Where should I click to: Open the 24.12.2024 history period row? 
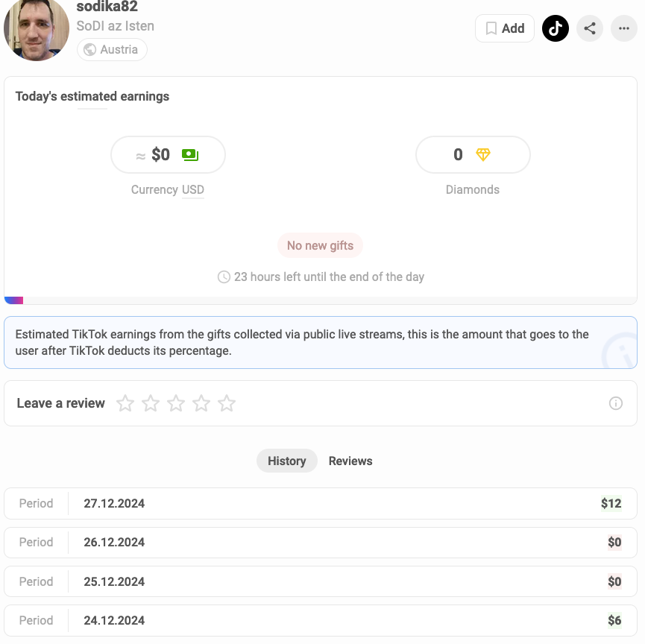(x=321, y=620)
